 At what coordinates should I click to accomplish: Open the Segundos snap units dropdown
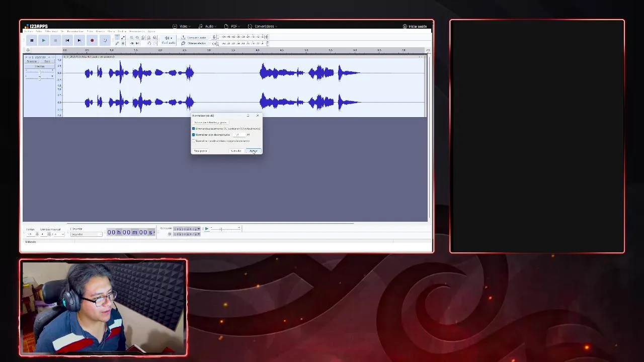pos(87,234)
